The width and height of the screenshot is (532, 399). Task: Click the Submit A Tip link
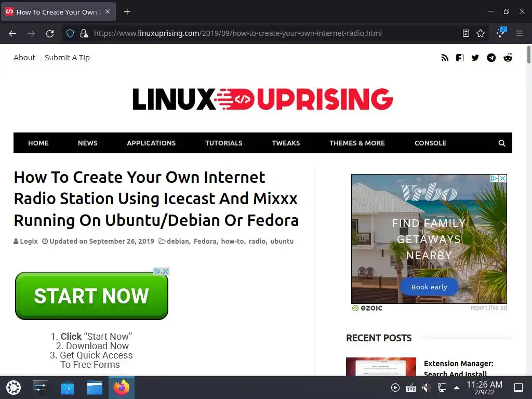coord(67,58)
